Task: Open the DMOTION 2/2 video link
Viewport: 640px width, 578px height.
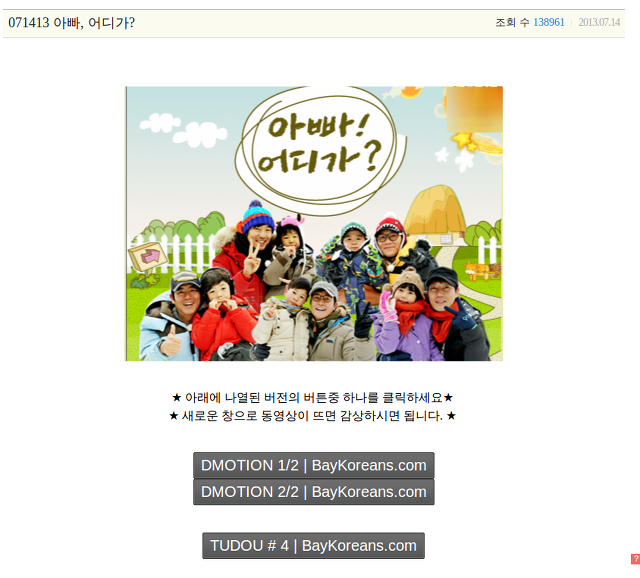Action: 313,492
